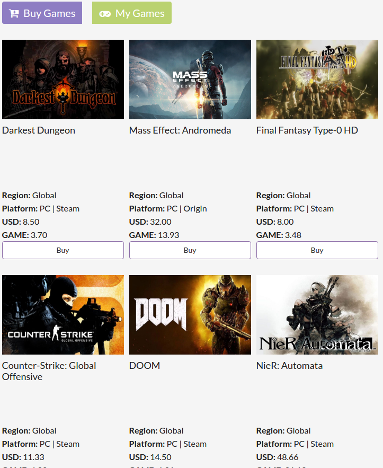383x468 pixels.
Task: Select the NieR: Automata title text
Action: pos(289,366)
